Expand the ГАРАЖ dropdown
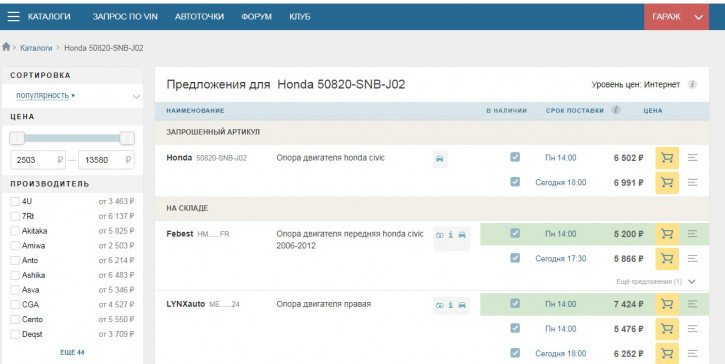725x364 pixels. pos(676,17)
